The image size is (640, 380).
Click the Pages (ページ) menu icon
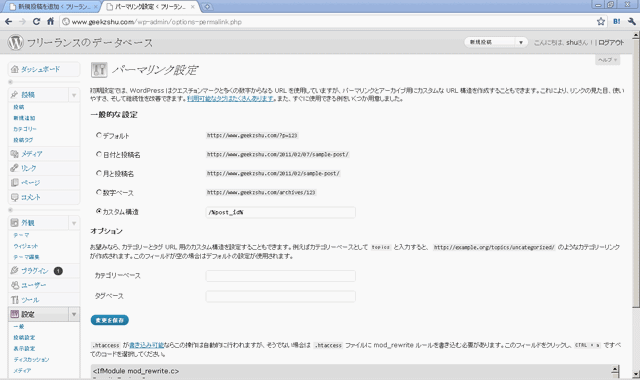pos(14,182)
